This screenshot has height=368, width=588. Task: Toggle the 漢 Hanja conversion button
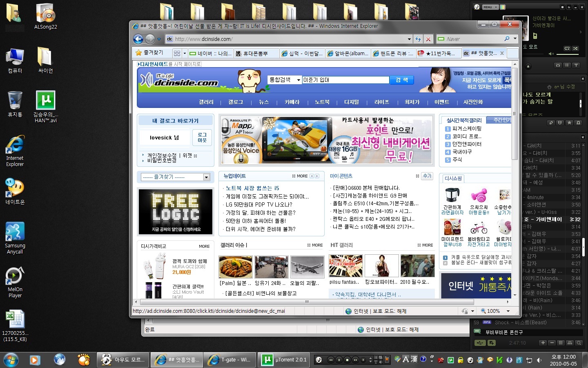click(414, 359)
